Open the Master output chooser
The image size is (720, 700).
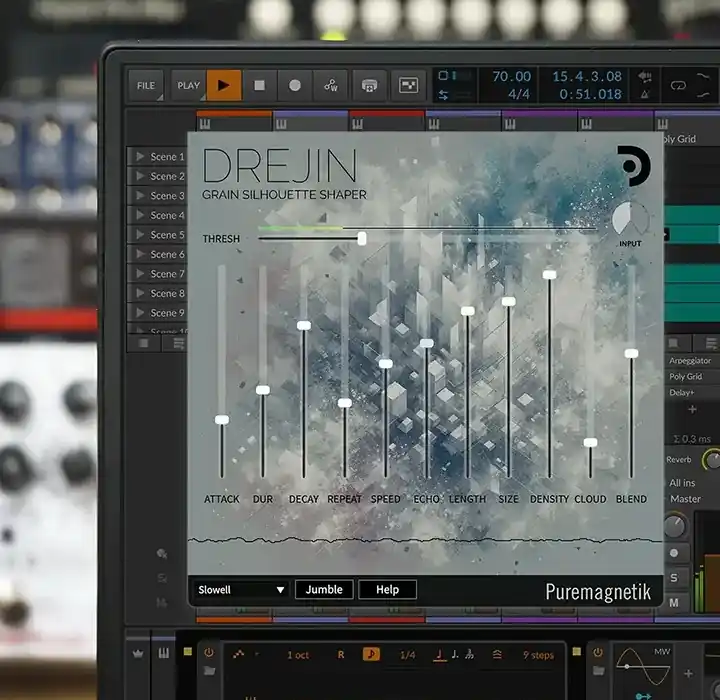tap(685, 499)
